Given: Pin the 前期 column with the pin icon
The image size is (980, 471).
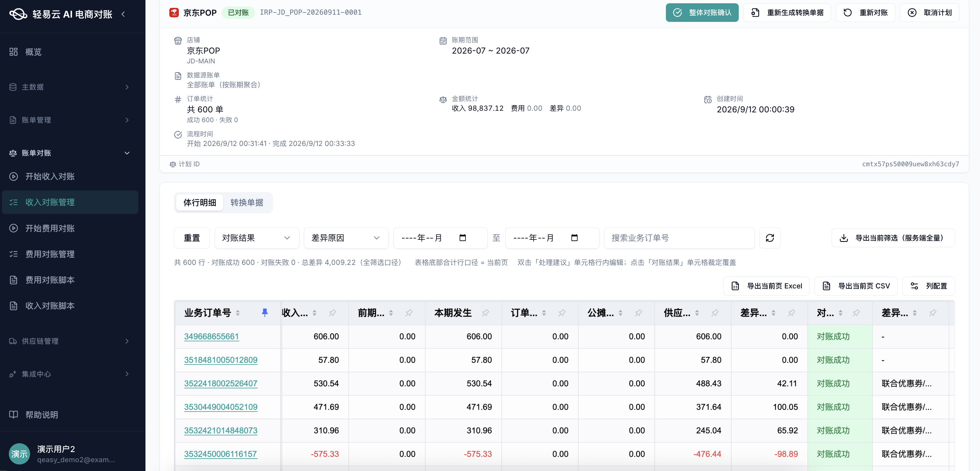Looking at the screenshot, I should [x=409, y=313].
